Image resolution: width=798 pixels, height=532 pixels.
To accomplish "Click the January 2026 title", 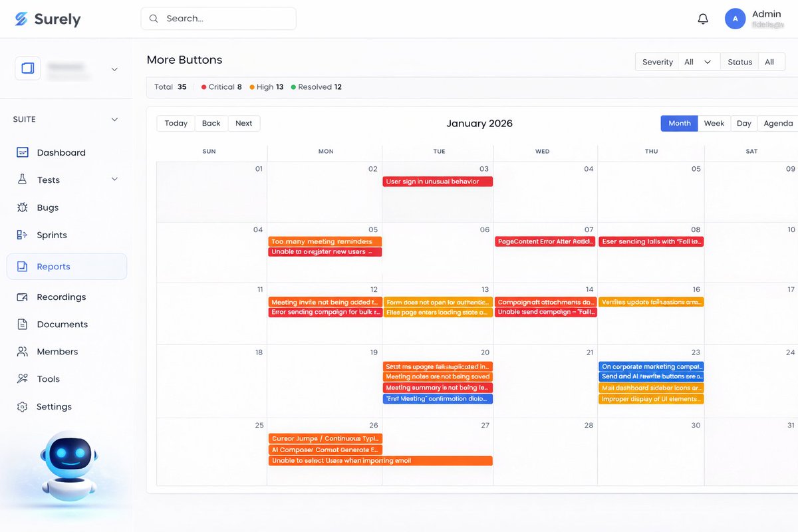I will click(x=479, y=124).
